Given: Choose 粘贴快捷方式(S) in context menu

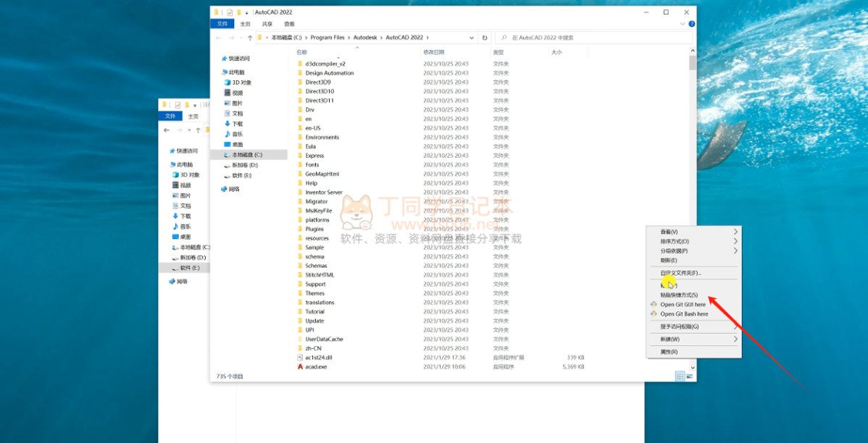Looking at the screenshot, I should [693, 295].
